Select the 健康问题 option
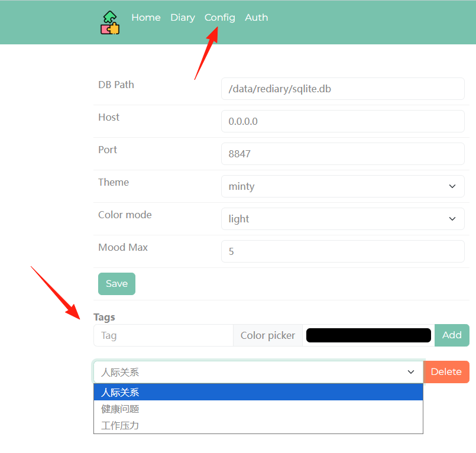The width and height of the screenshot is (476, 453). [258, 409]
